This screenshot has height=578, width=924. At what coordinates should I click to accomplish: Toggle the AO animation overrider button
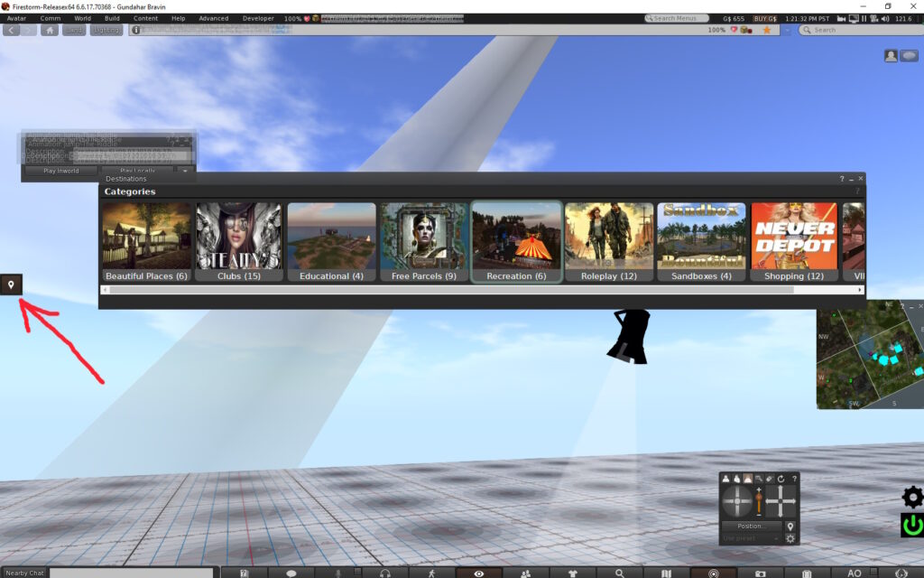[x=854, y=573]
